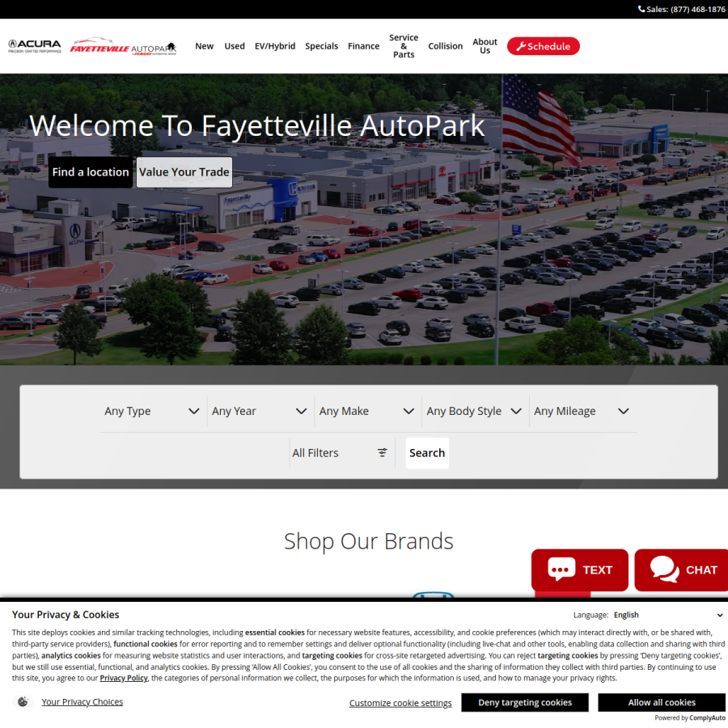The height and width of the screenshot is (728, 728).
Task: Click Customize cookie settings link
Action: click(x=400, y=704)
